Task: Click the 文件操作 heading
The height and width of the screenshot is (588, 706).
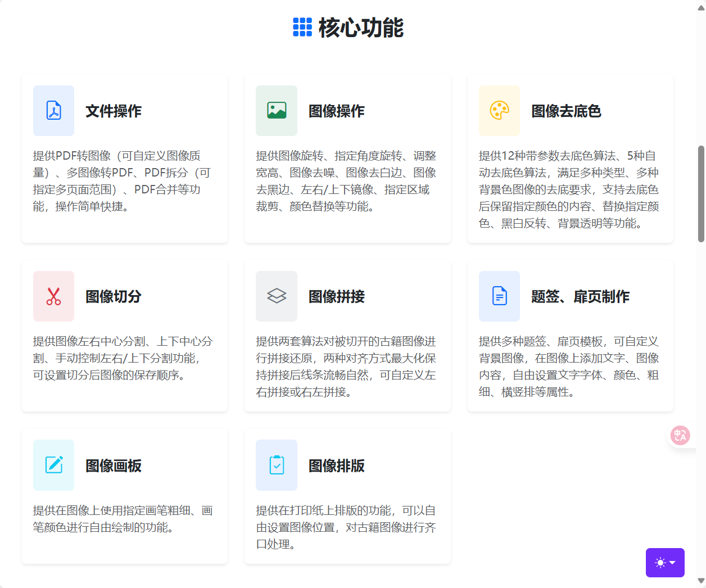Action: [114, 111]
